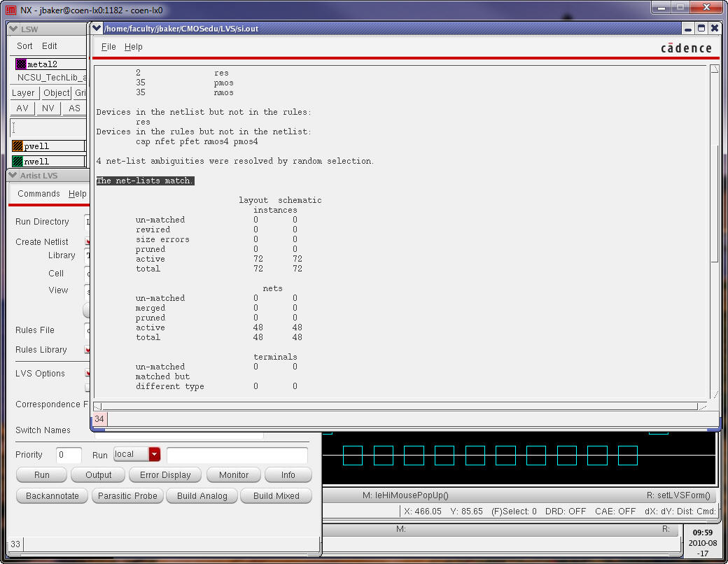The height and width of the screenshot is (564, 728).
Task: Toggle the NV none-visible button
Action: [48, 108]
